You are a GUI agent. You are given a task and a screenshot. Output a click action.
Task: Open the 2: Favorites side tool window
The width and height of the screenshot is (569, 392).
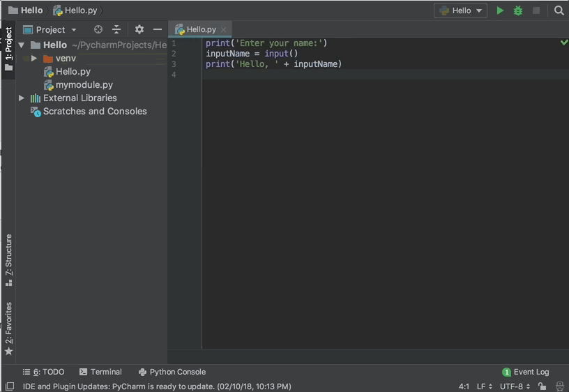point(8,328)
